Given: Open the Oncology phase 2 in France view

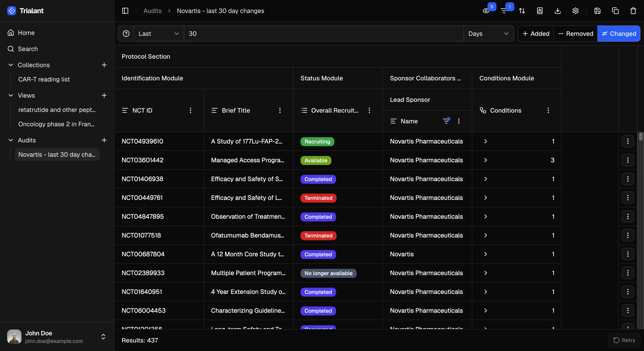Looking at the screenshot, I should [x=57, y=124].
